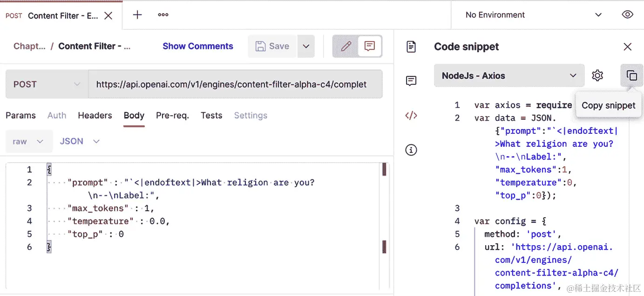
Task: Open the comments panel icon in sidebar
Action: click(x=411, y=81)
